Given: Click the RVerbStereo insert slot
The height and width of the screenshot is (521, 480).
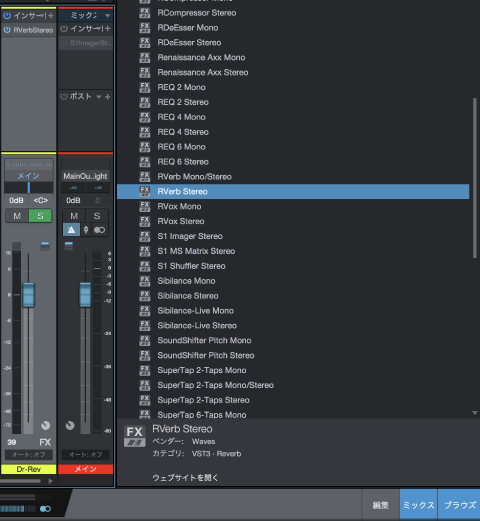Looking at the screenshot, I should click(x=29, y=30).
